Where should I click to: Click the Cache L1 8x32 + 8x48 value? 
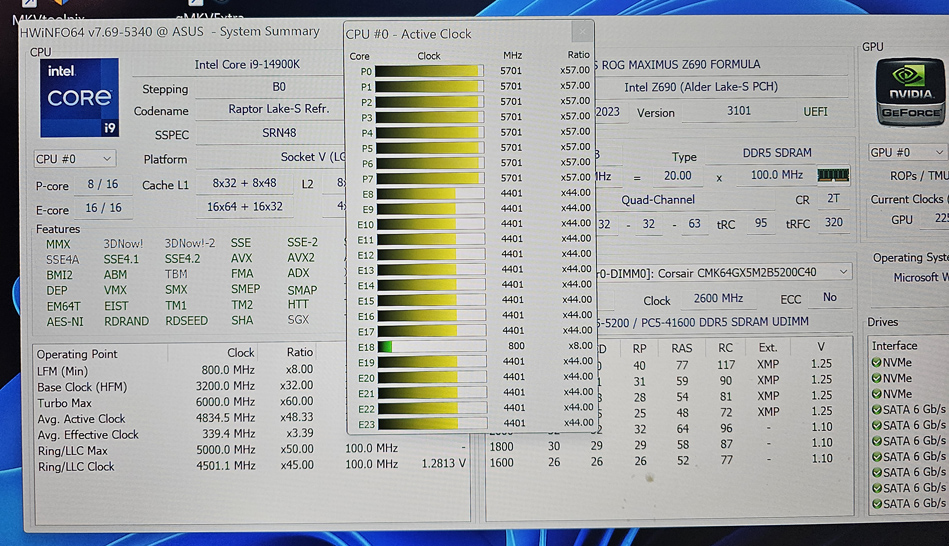click(x=245, y=183)
